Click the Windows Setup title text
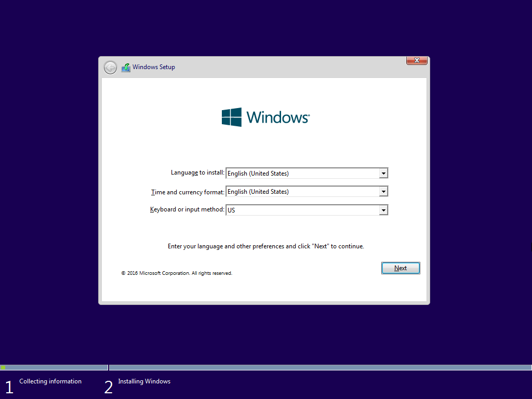Image resolution: width=532 pixels, height=399 pixels. [x=154, y=67]
